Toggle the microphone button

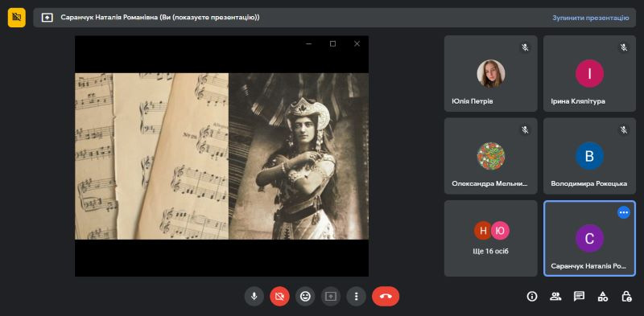point(254,297)
